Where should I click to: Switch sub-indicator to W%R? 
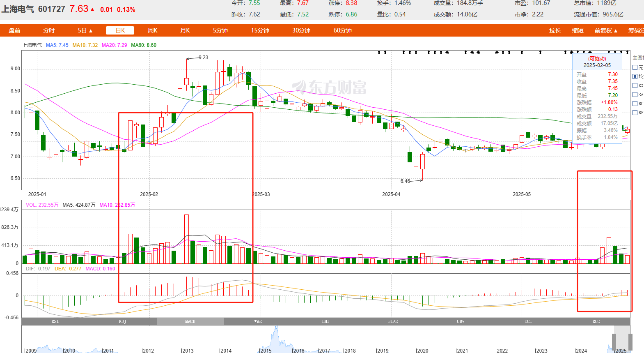pos(258,321)
